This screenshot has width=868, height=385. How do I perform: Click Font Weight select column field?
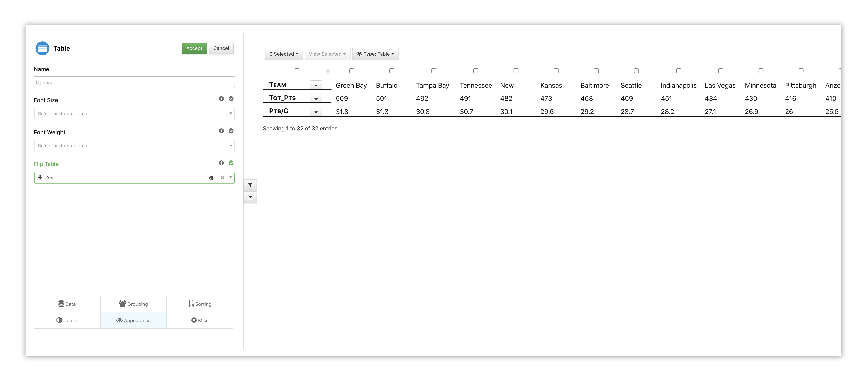(130, 146)
